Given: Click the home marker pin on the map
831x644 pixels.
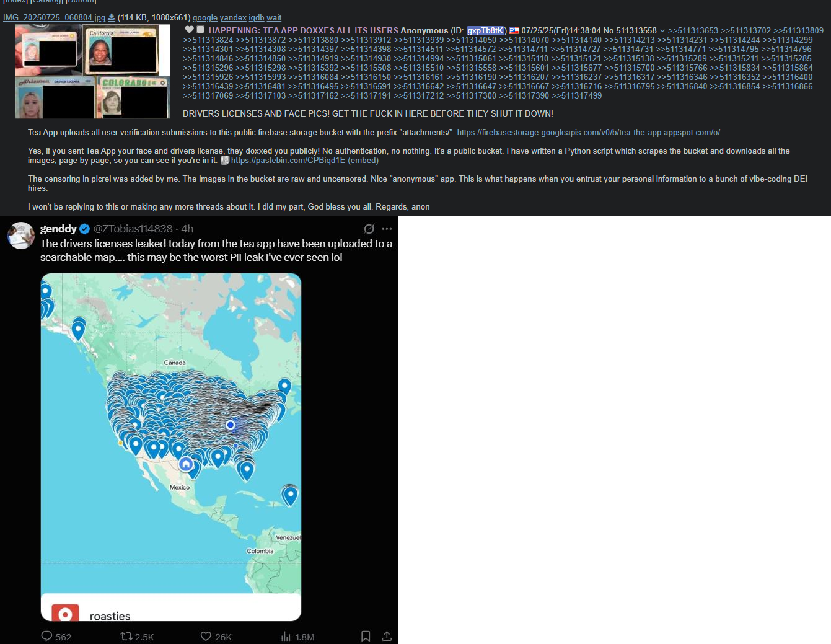Looking at the screenshot, I should (186, 464).
